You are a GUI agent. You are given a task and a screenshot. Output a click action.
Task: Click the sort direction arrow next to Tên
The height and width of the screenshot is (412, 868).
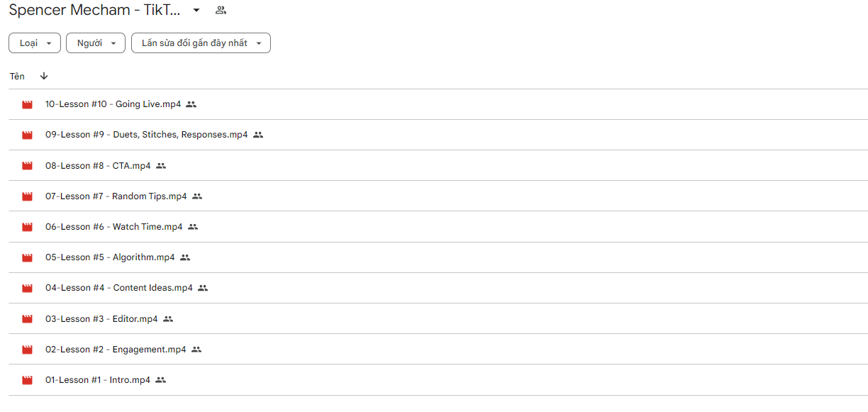click(x=44, y=76)
